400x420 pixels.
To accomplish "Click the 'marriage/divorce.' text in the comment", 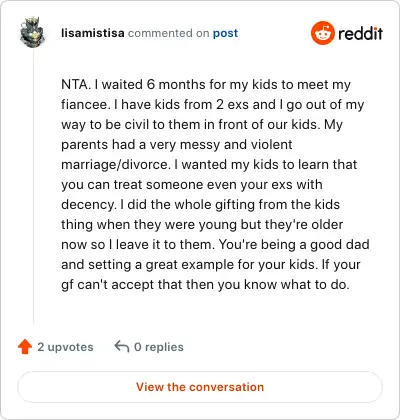I will 116,164.
